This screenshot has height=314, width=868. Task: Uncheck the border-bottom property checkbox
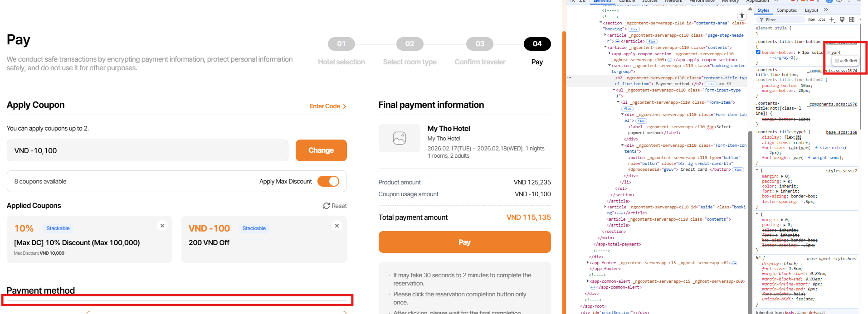tap(758, 52)
